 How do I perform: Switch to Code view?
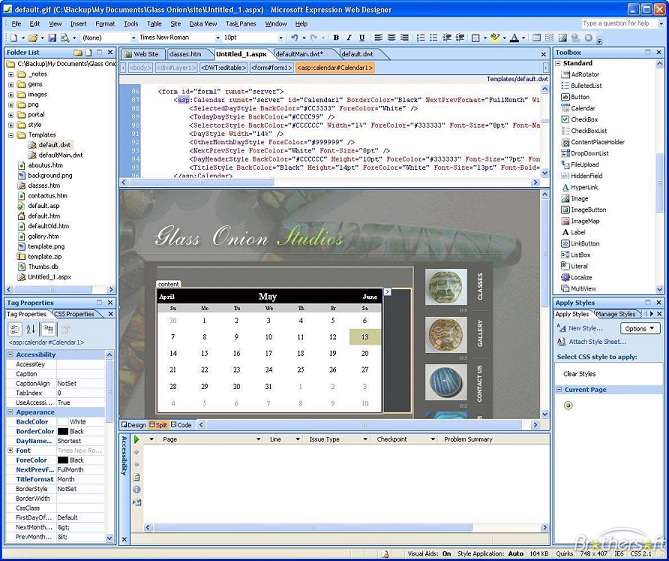click(181, 425)
